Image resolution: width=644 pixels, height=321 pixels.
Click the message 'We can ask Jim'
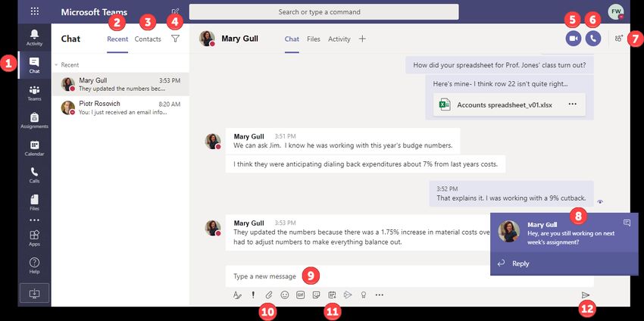point(343,140)
